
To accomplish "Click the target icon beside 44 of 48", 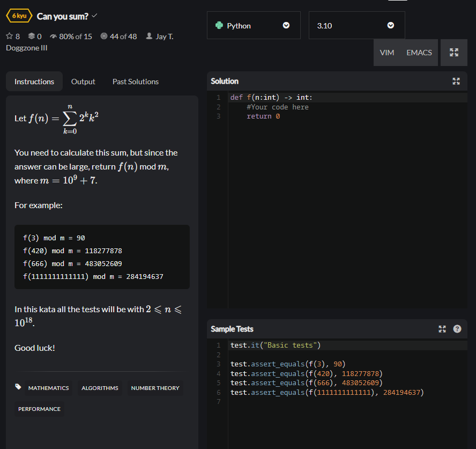I will (104, 36).
